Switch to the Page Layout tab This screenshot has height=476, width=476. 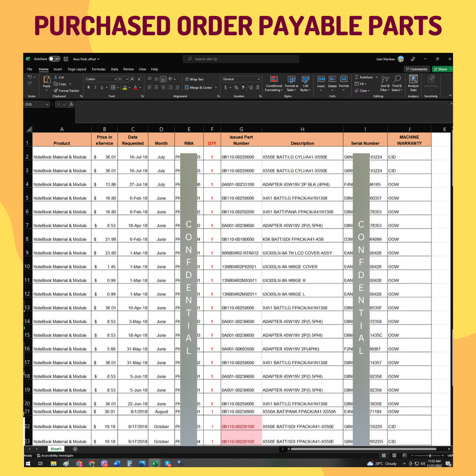coord(77,69)
